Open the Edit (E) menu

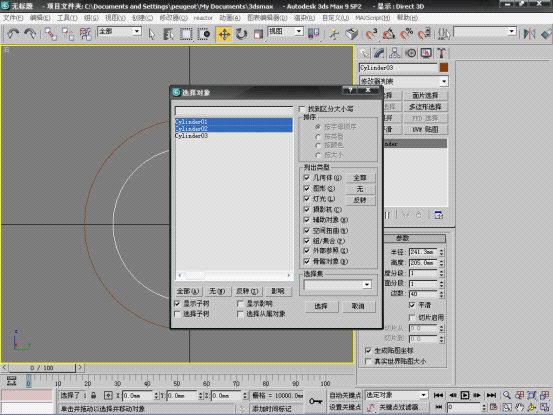click(x=40, y=18)
